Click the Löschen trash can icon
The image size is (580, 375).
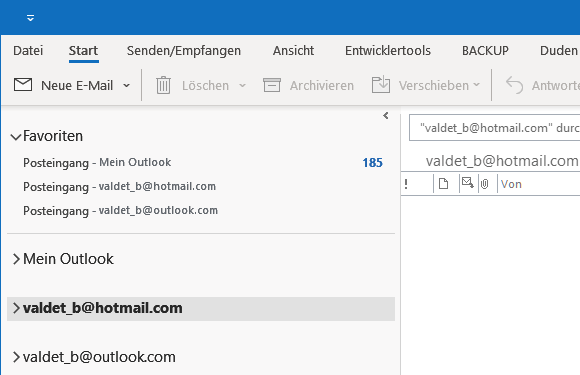(163, 85)
